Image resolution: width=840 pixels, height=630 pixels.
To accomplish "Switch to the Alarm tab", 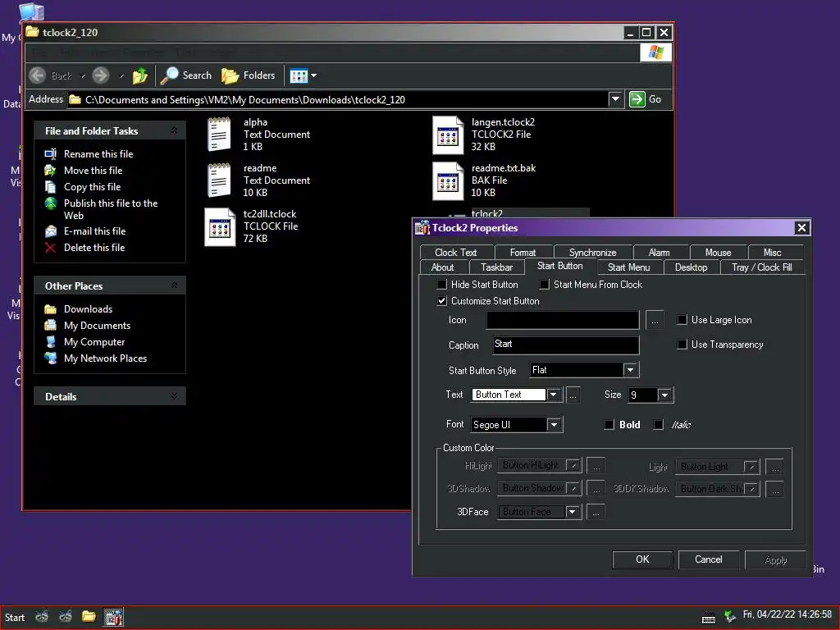I will tap(659, 253).
